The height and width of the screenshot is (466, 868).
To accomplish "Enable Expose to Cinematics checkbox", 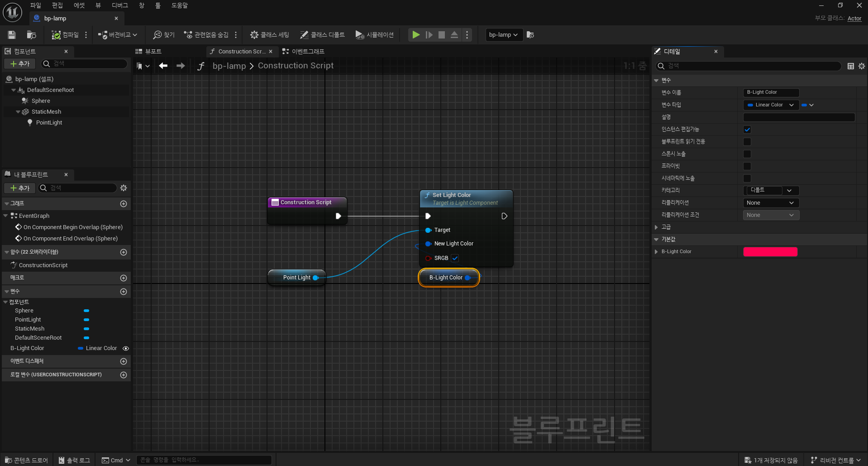I will pyautogui.click(x=747, y=178).
